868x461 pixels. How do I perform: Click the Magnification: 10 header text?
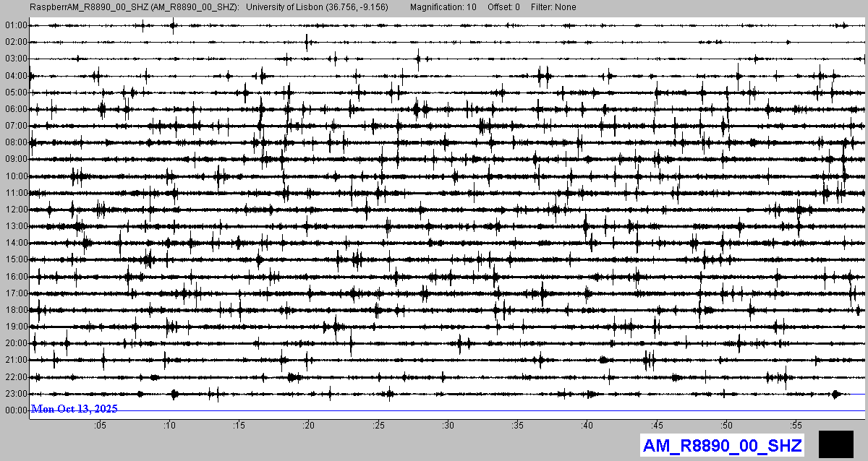point(443,7)
